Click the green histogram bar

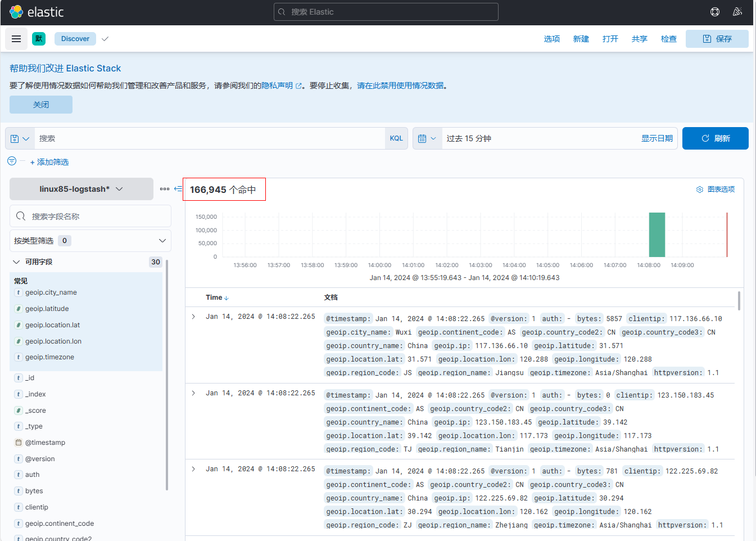point(657,235)
